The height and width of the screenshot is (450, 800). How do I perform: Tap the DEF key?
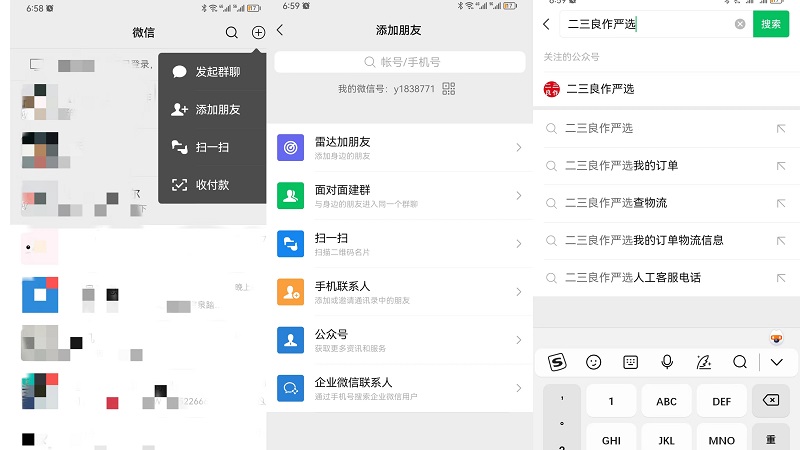pos(721,402)
